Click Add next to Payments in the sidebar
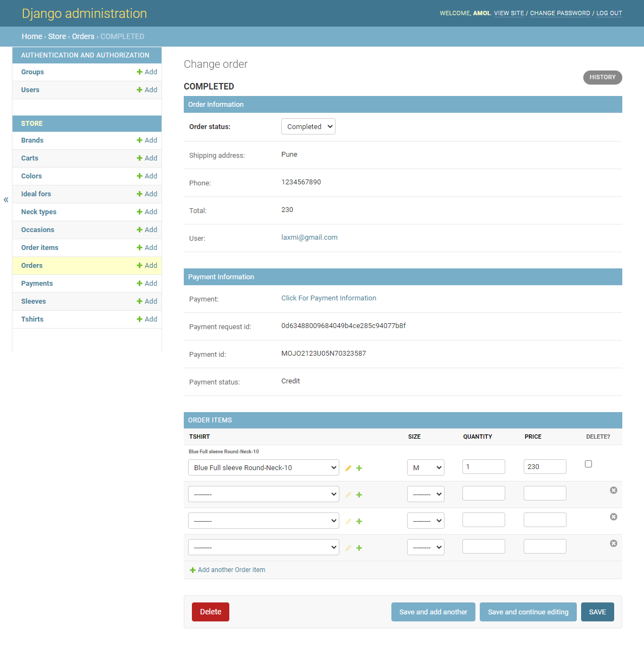This screenshot has width=644, height=661. tap(147, 283)
